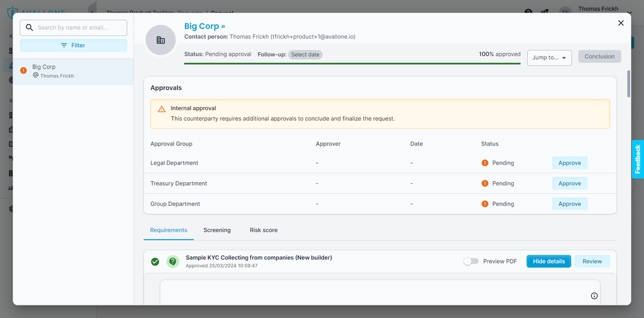Click the 'Legal Department' row text
This screenshot has height=318, width=644.
click(174, 163)
